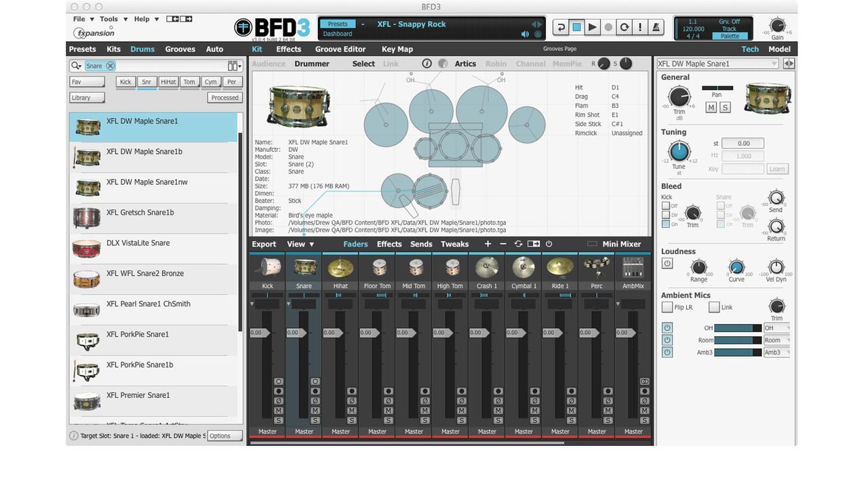Select the Ride 1 cymbal icon
Screen dimensions: 868x488
[x=560, y=267]
